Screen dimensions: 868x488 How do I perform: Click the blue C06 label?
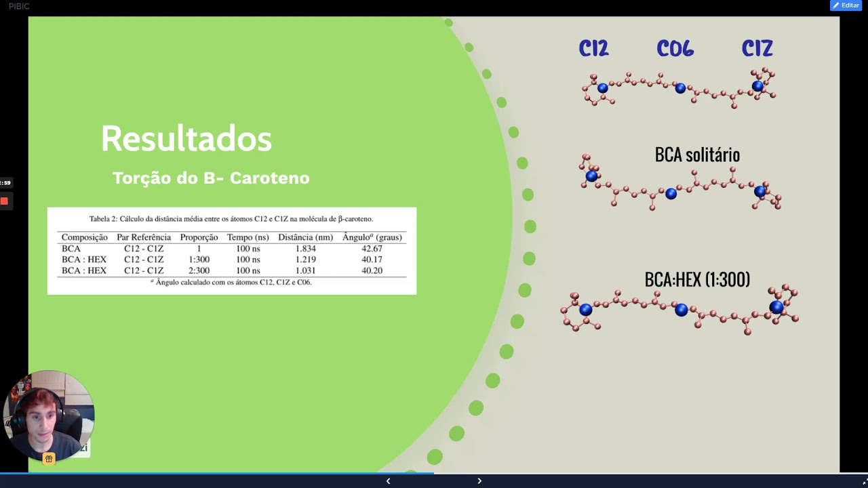675,49
